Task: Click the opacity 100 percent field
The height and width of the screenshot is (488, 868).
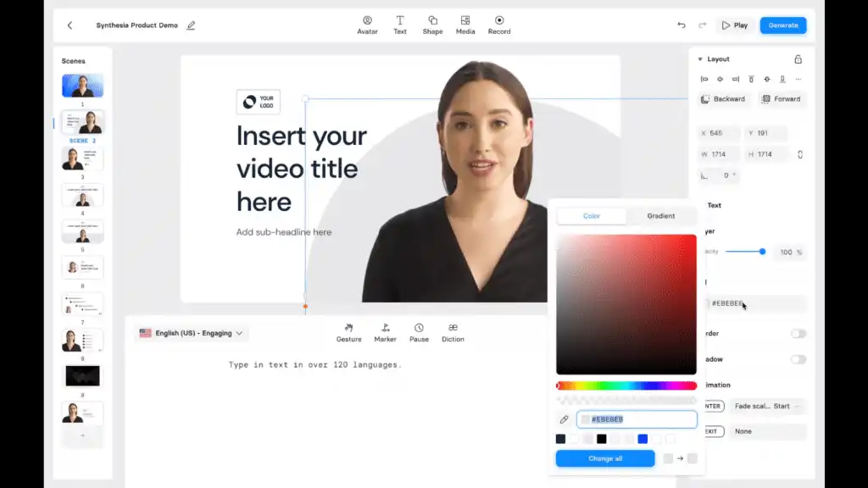Action: click(x=791, y=252)
